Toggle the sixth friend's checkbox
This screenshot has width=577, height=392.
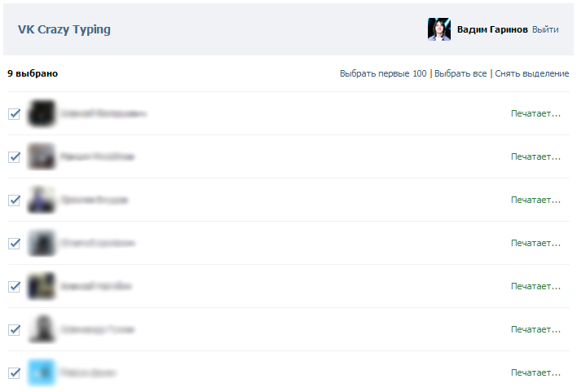(15, 329)
